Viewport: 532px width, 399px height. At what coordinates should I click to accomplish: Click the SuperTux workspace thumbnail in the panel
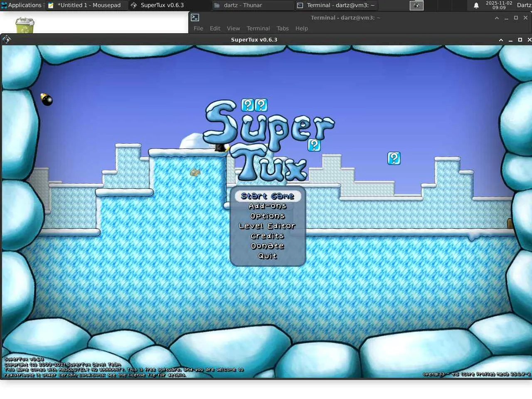[416, 5]
